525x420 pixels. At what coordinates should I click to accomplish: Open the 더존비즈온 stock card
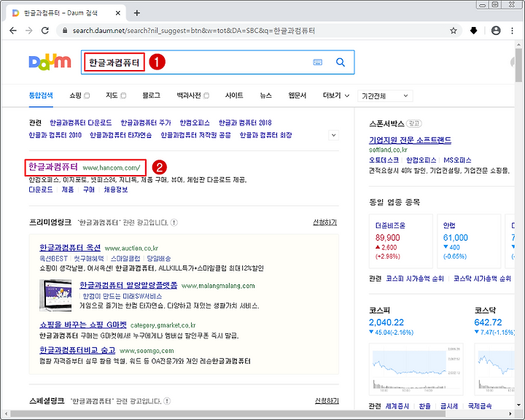[401, 241]
